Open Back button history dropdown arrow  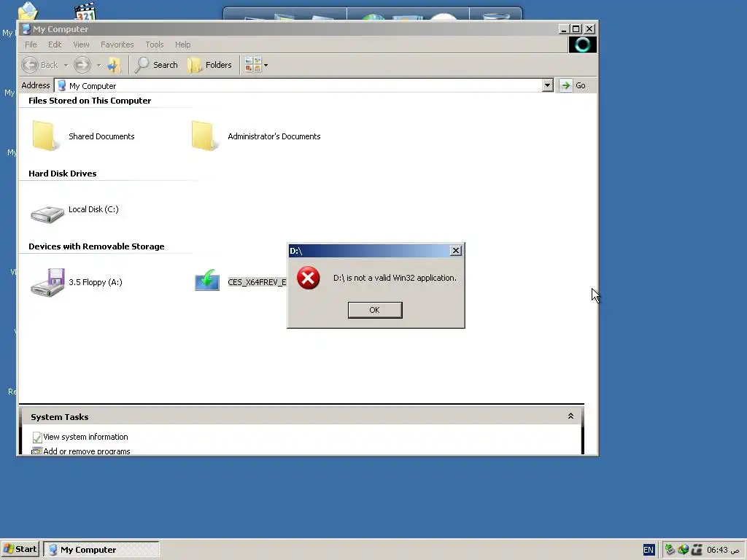(66, 65)
